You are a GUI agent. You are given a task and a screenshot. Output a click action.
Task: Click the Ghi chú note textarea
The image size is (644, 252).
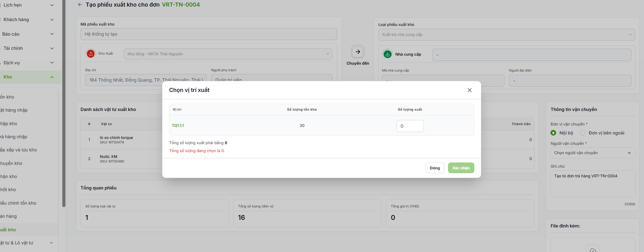tap(593, 184)
